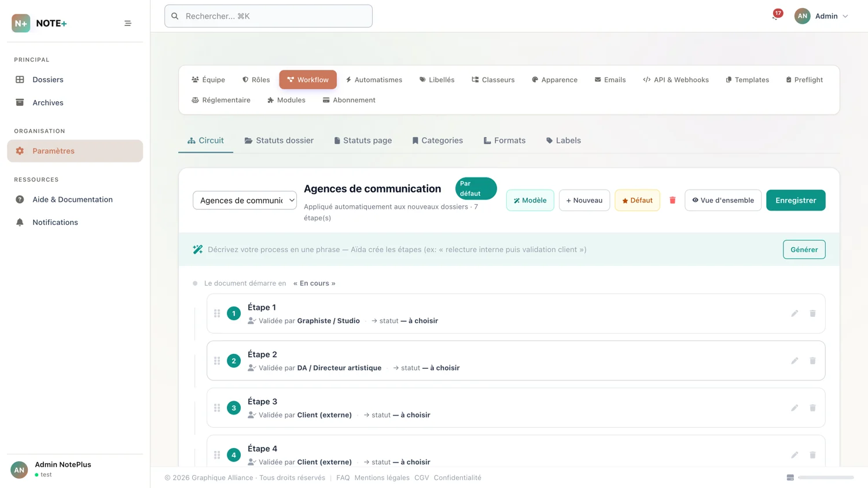868x488 pixels.
Task: Click the NOTE+ logo
Action: click(39, 23)
